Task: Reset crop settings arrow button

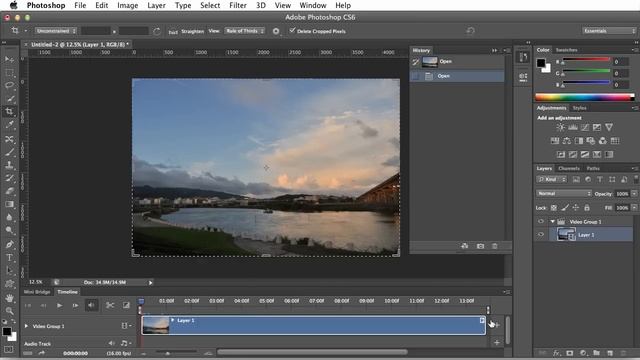Action: point(471,31)
